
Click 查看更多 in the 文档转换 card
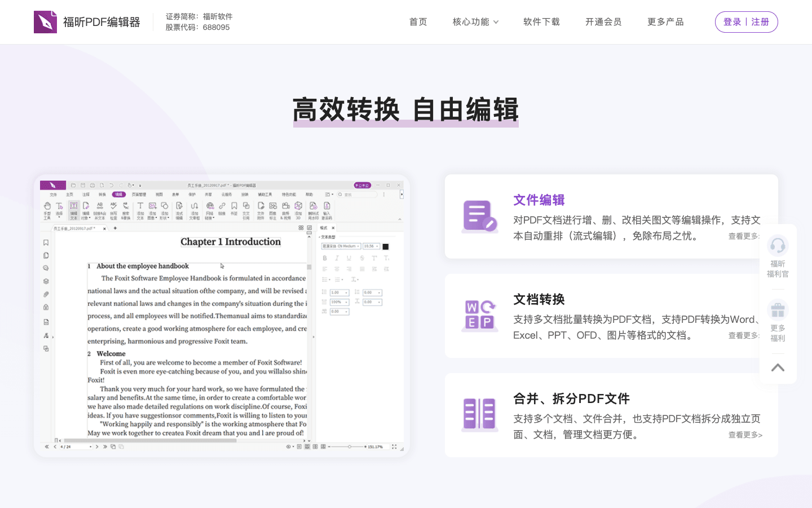pos(744,335)
